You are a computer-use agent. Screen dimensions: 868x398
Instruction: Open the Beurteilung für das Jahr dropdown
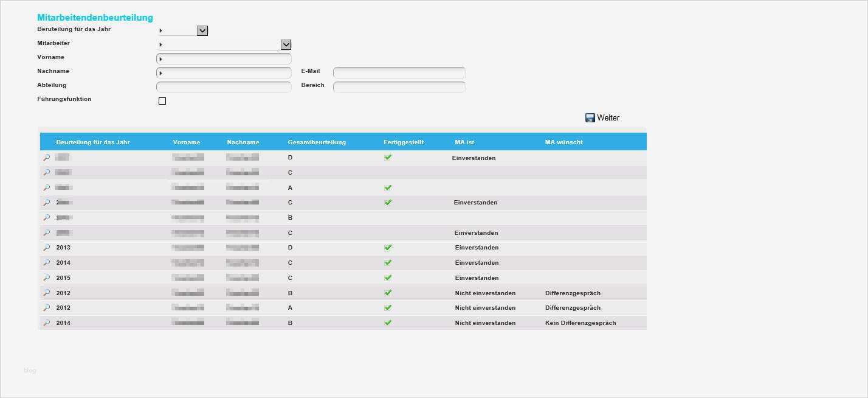pyautogui.click(x=202, y=30)
